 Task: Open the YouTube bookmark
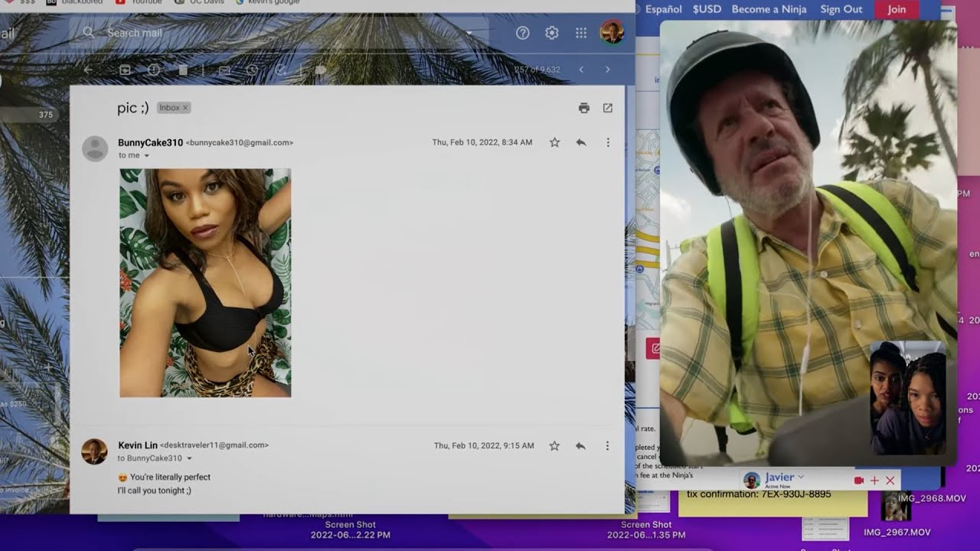(139, 2)
